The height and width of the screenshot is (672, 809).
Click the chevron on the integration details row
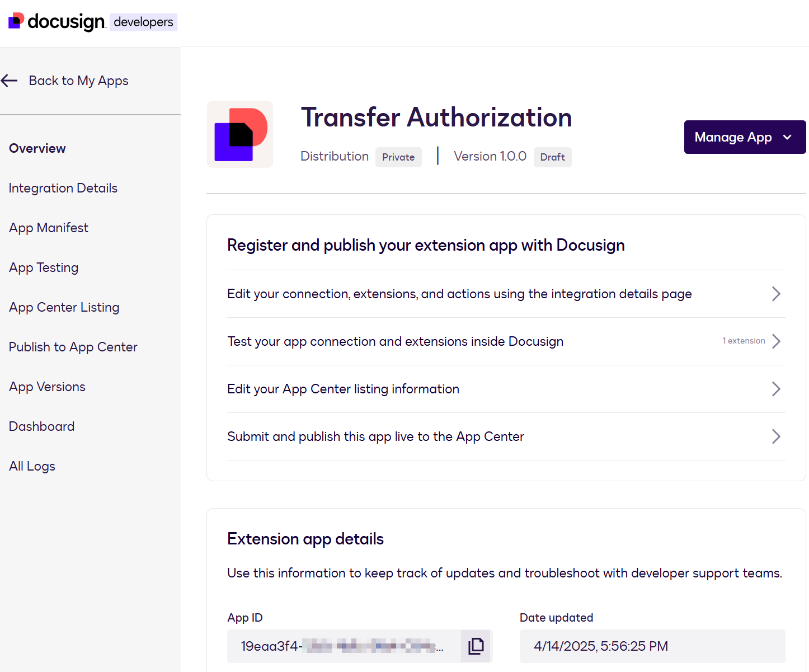tap(775, 293)
